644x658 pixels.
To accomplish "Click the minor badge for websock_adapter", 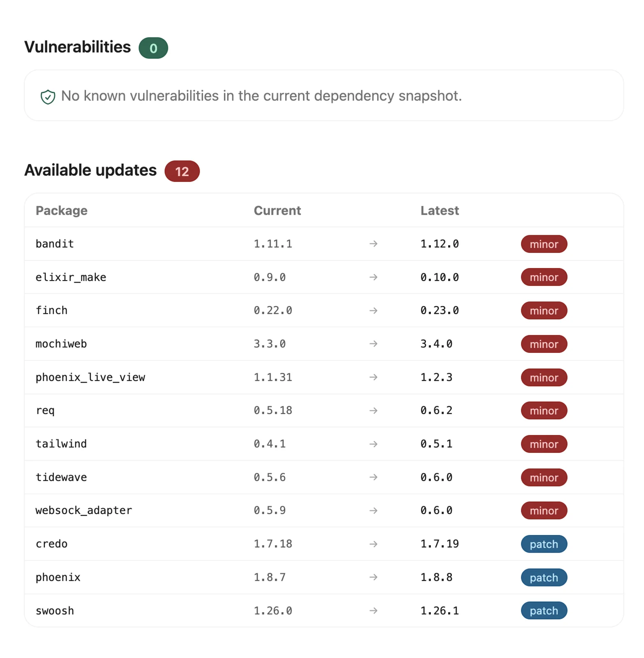I will tap(544, 510).
